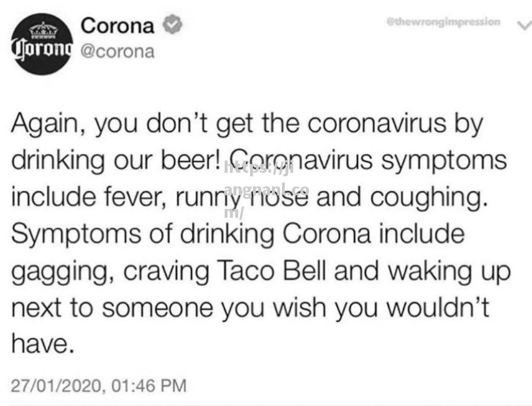
Task: Click the word "coughing." in tweet
Action: 429,198
